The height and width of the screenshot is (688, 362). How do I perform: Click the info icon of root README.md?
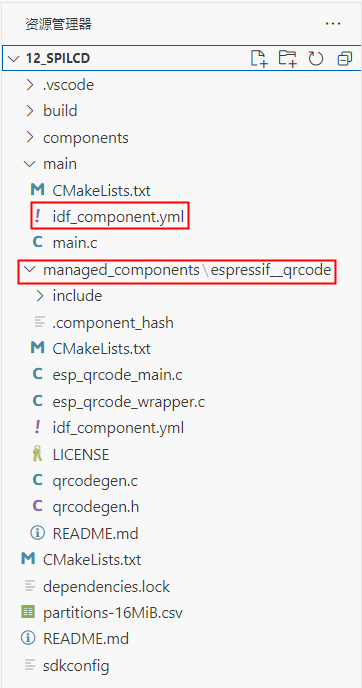pyautogui.click(x=28, y=638)
